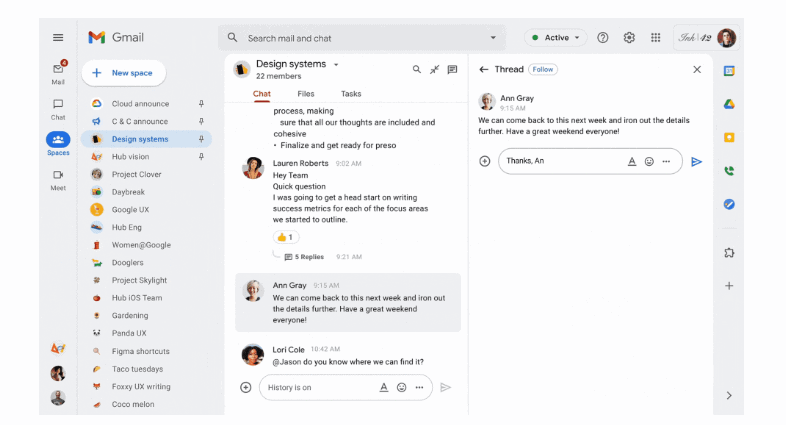Screen dimensions: 786x425
Task: Toggle pin on Cloud announce
Action: pos(201,104)
